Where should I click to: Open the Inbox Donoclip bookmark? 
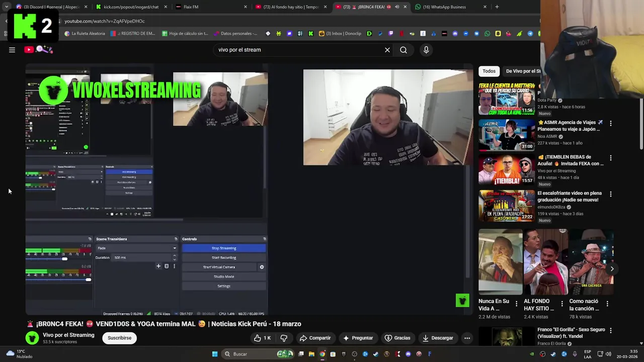tap(340, 34)
